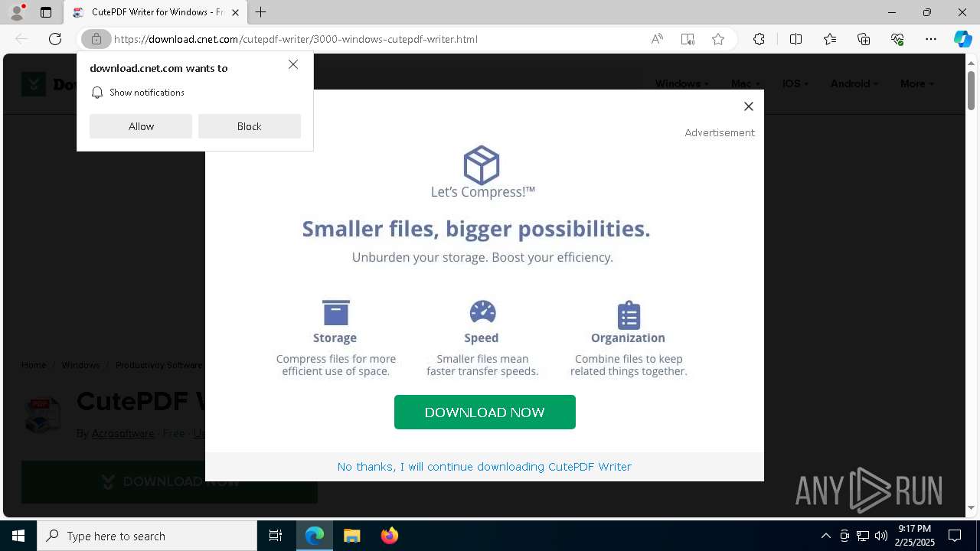980x551 pixels.
Task: Toggle Split screen view
Action: tap(795, 39)
